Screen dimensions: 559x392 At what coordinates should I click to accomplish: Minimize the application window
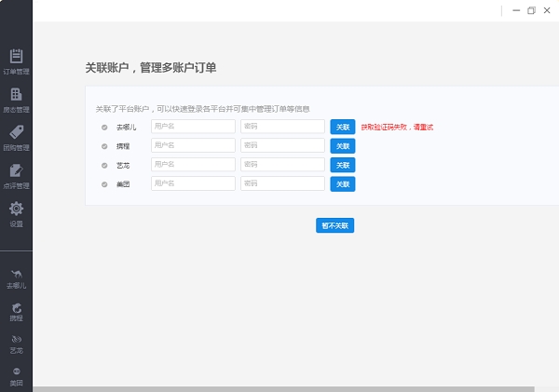[516, 10]
